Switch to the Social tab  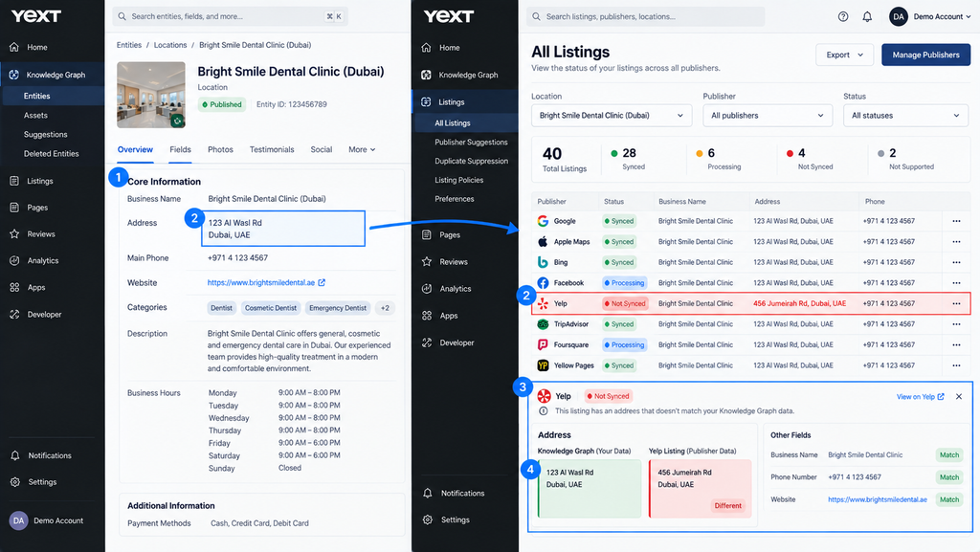tap(322, 149)
